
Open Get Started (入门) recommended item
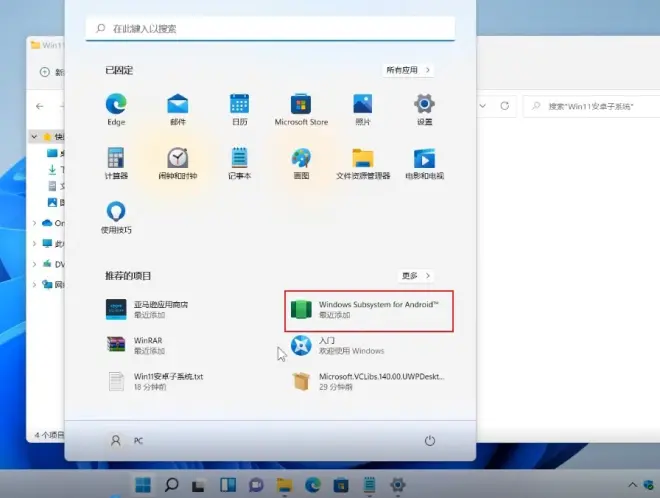(338, 345)
